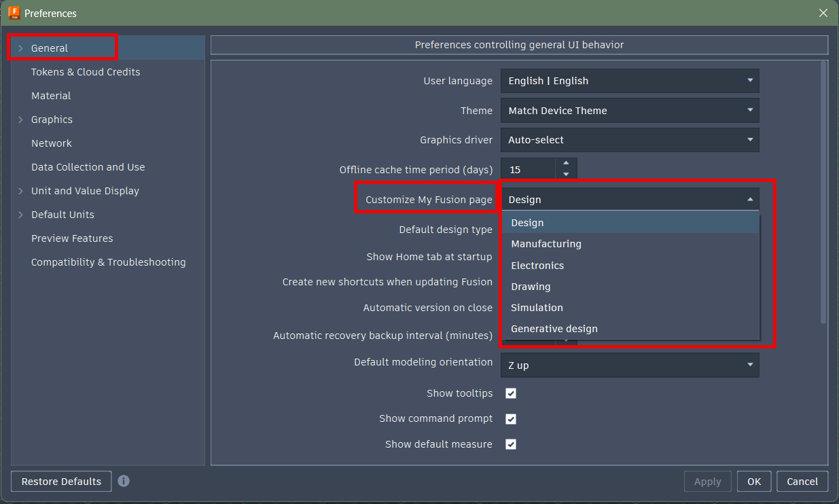This screenshot has width=839, height=504.
Task: Choose Generative design from the dropdown list
Action: (630, 329)
